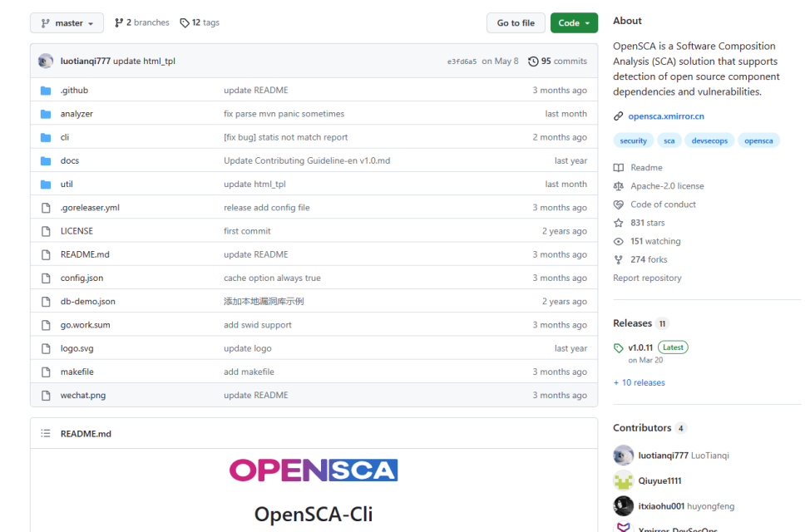The height and width of the screenshot is (532, 805).
Task: Open the master branch dropdown
Action: 67,23
